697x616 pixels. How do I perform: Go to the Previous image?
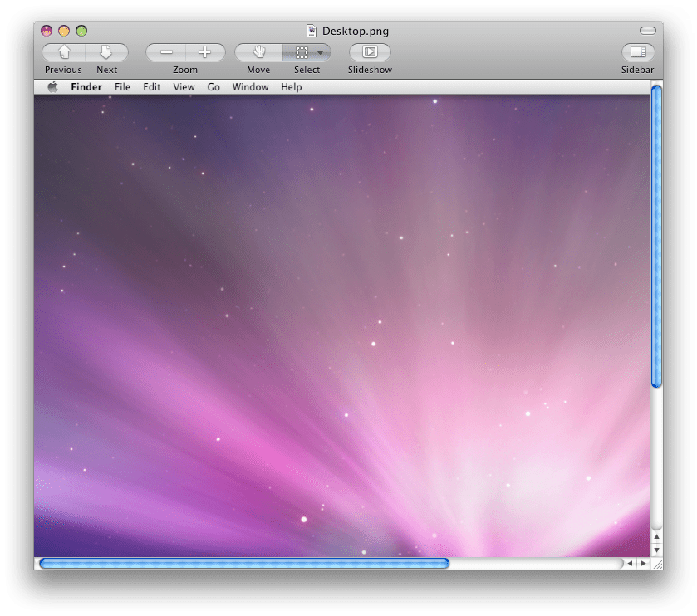pyautogui.click(x=64, y=52)
